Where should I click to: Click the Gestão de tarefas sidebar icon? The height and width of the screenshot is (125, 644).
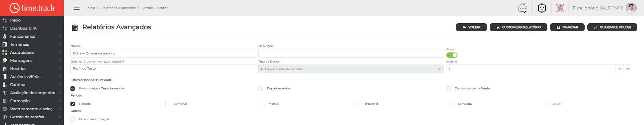[x=5, y=117]
